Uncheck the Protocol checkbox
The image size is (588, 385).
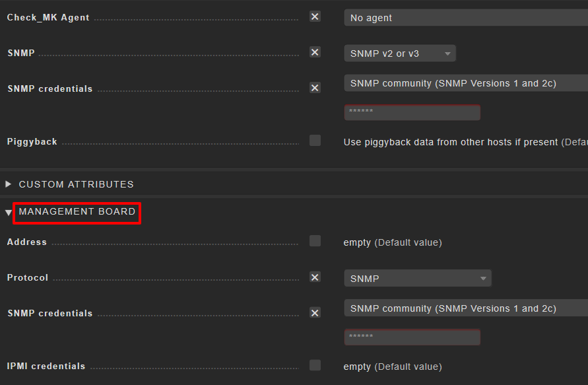point(315,277)
